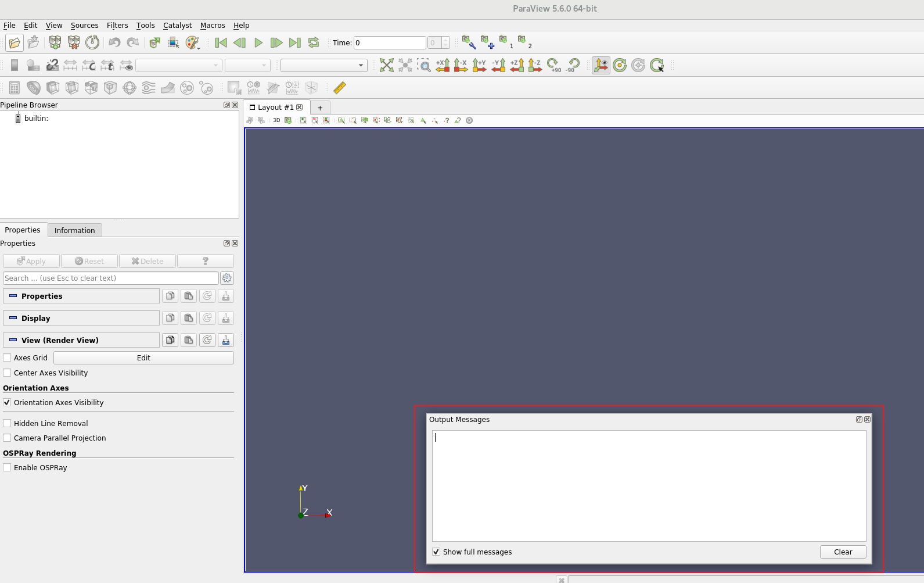Image resolution: width=924 pixels, height=583 pixels.
Task: Rotate view 90 degrees clockwise icon
Action: [x=554, y=65]
